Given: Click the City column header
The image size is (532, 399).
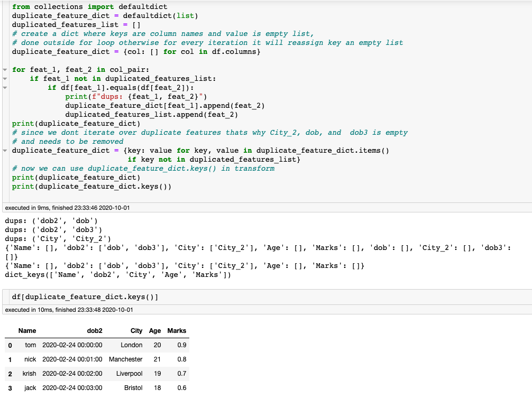Looking at the screenshot, I should click(x=136, y=331).
